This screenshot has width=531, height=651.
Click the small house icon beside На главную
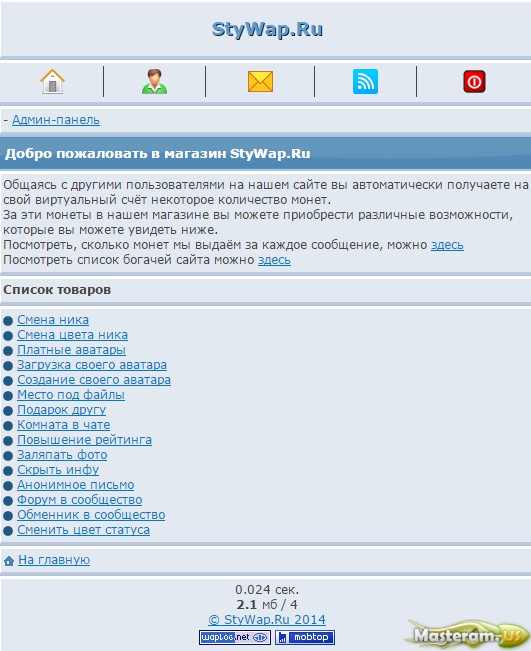pyautogui.click(x=9, y=561)
